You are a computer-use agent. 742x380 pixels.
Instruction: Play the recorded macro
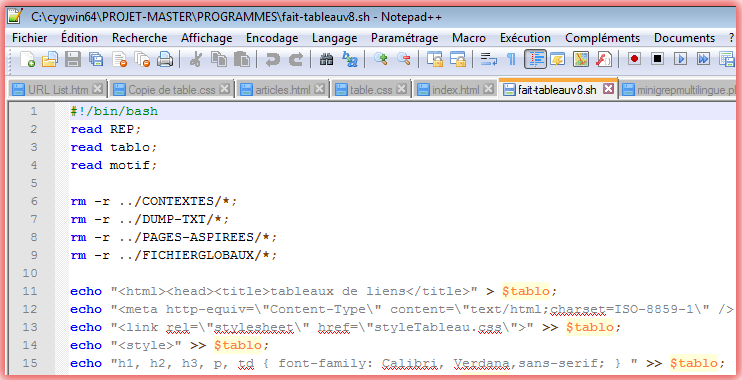[x=680, y=59]
